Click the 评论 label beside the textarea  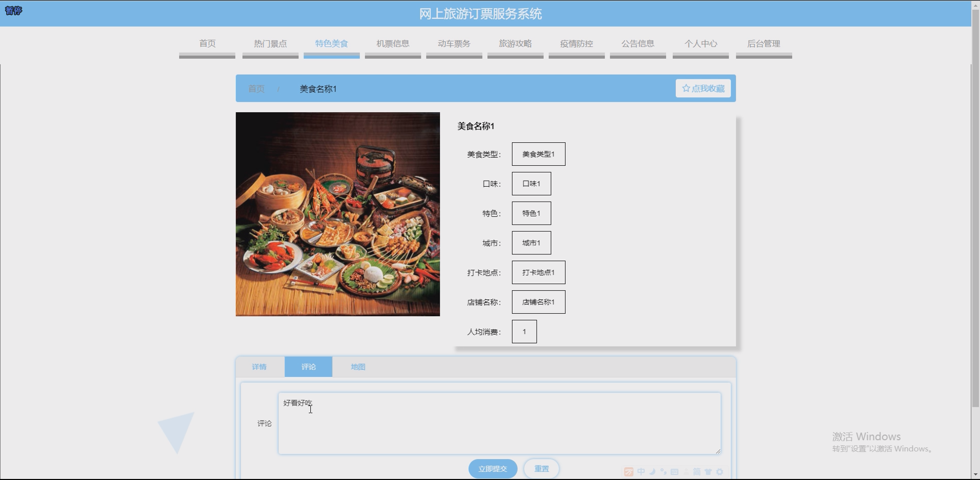tap(264, 423)
